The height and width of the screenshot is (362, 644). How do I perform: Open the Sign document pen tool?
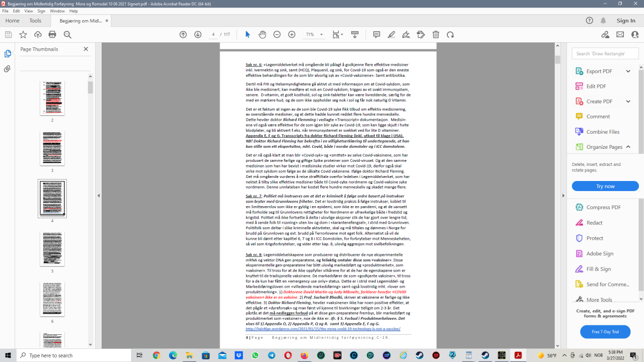[x=406, y=35]
